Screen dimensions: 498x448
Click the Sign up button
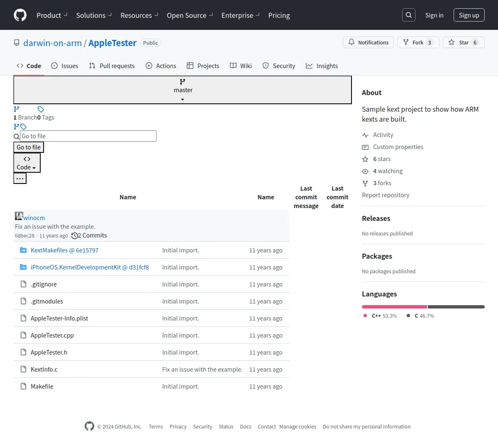(x=469, y=15)
